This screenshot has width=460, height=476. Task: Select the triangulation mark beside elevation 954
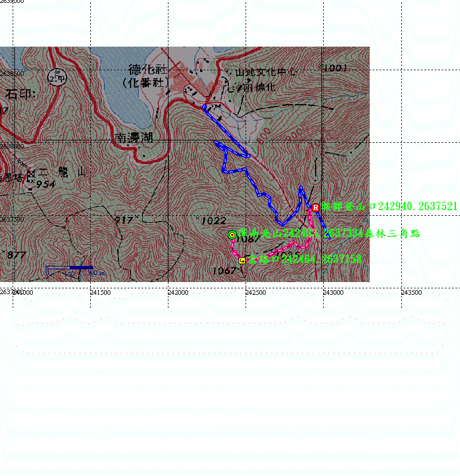pos(30,173)
